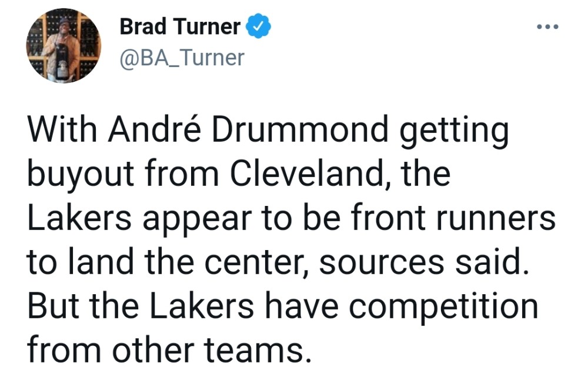Click the word "sources" in the tweet
The width and height of the screenshot is (588, 383).
[382, 264]
